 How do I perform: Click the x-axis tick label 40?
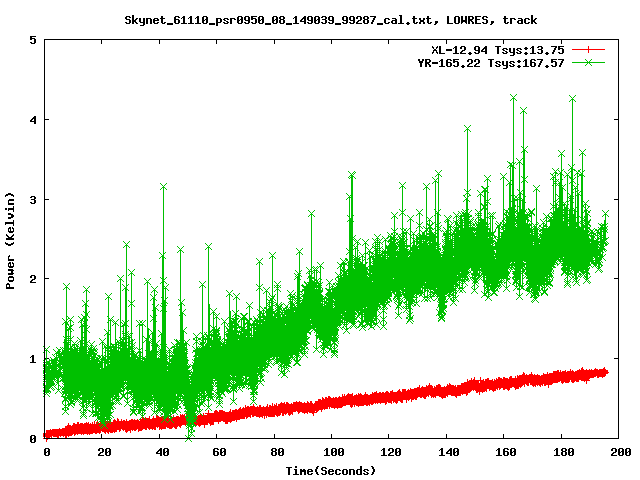coord(161,453)
